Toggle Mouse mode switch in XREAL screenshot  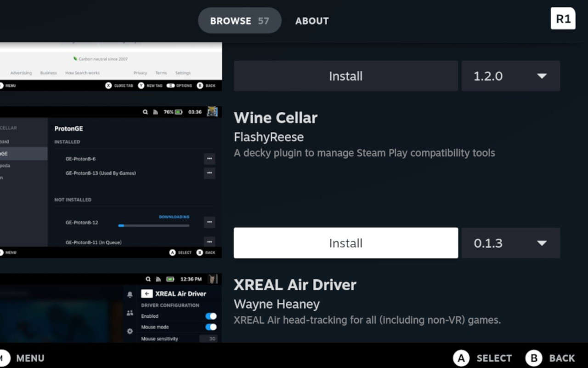(x=211, y=327)
